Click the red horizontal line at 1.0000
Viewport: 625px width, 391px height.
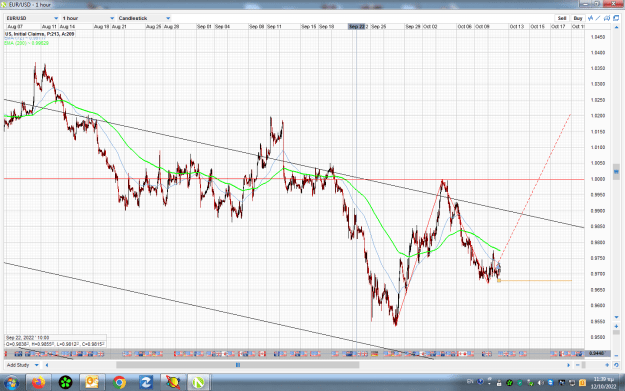(x=294, y=179)
